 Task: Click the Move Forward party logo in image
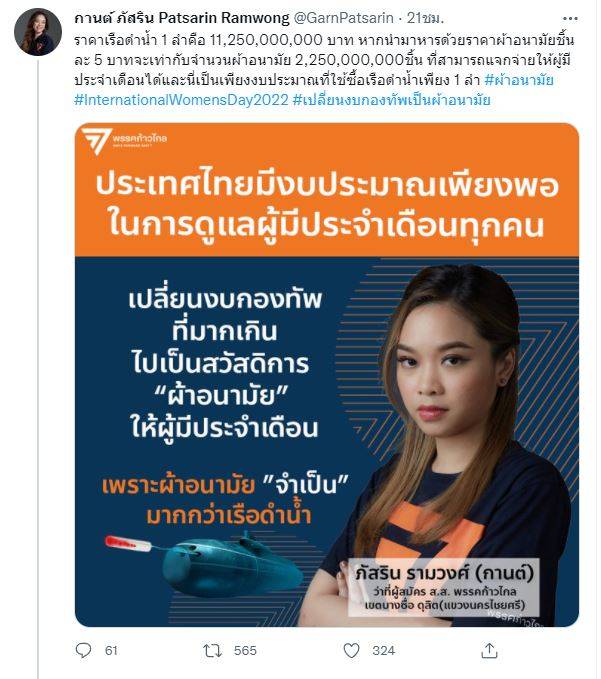click(x=125, y=140)
